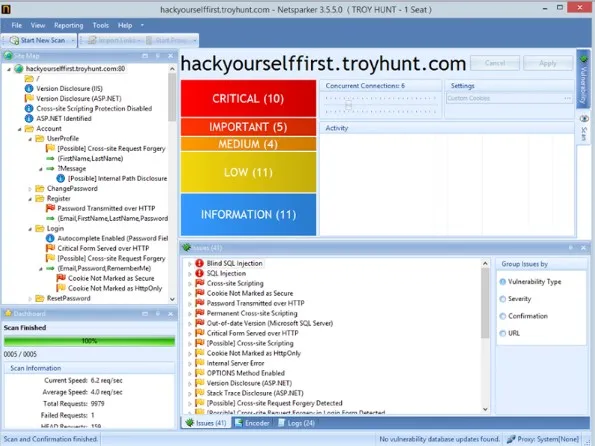The width and height of the screenshot is (595, 446).
Task: Click the critical icon beside Blind SQL Injection
Action: coord(200,263)
